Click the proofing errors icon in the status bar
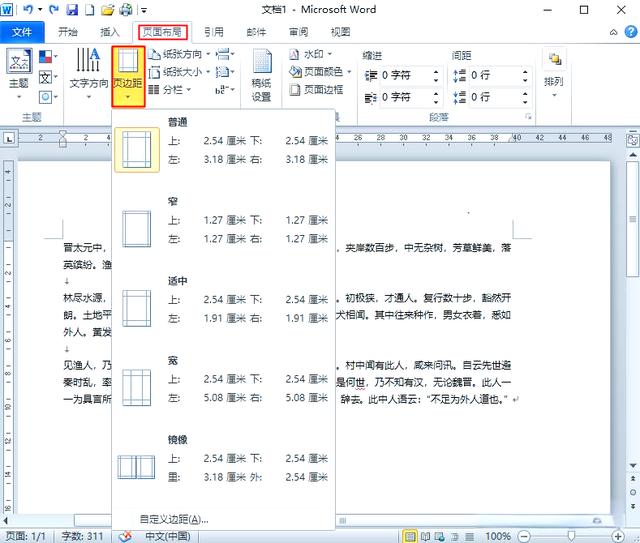 tap(126, 536)
